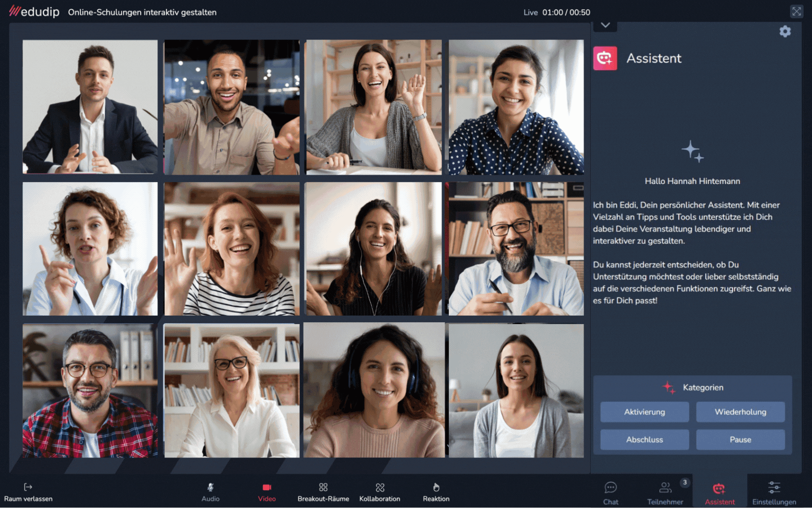Select the Wiederholung category
This screenshot has height=508, width=812.
tap(740, 412)
